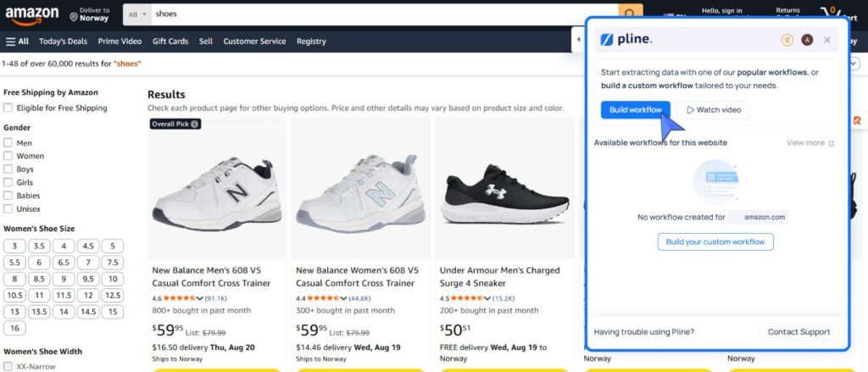The image size is (868, 372).
Task: Open the Pline user avatar
Action: pos(807,40)
